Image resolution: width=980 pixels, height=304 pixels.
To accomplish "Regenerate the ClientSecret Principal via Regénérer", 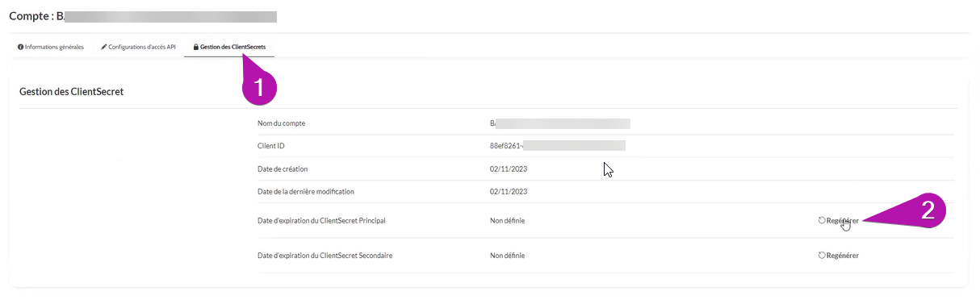I will [838, 220].
